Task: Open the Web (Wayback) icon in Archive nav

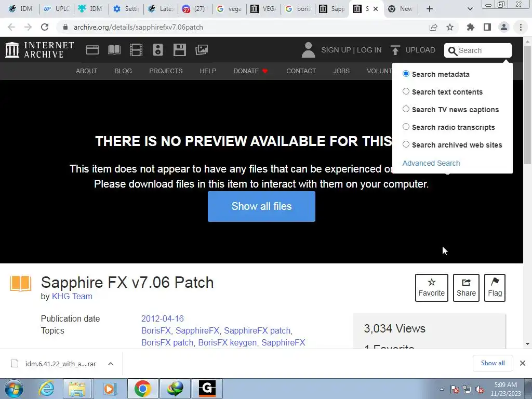Action: (92, 50)
